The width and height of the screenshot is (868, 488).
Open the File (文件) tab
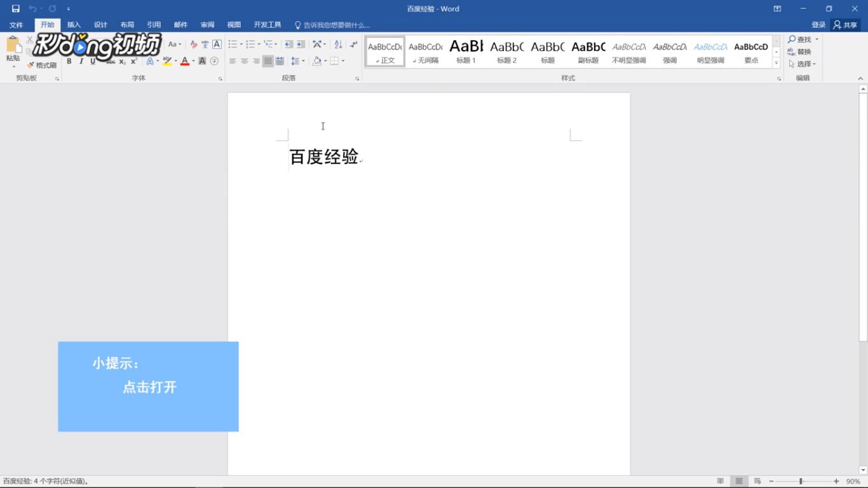click(x=17, y=25)
